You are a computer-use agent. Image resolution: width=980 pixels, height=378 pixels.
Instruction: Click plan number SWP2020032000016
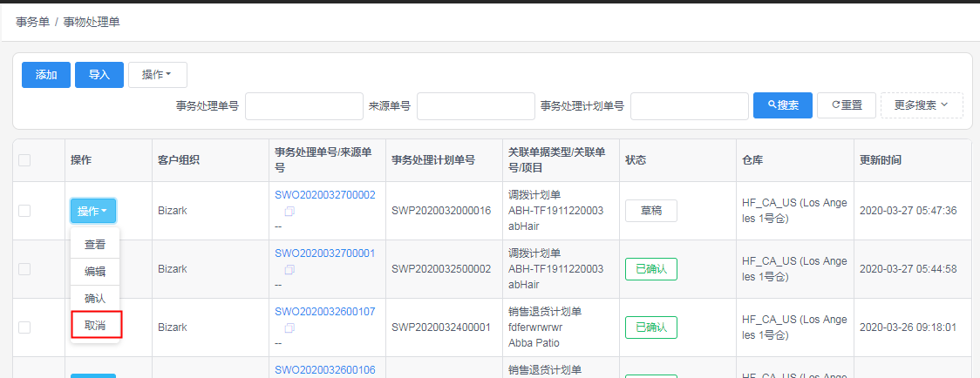coord(441,211)
